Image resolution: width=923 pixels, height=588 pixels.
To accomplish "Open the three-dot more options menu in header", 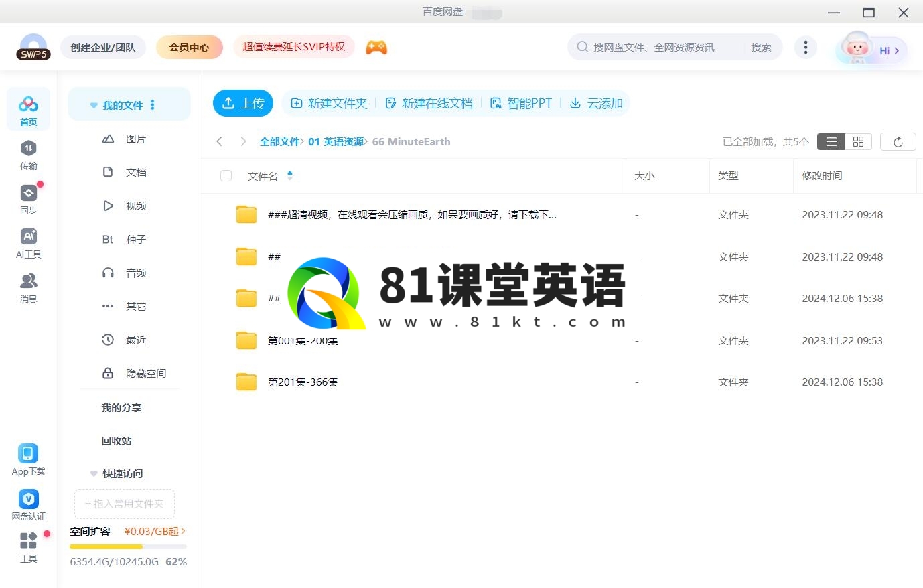I will coord(805,47).
